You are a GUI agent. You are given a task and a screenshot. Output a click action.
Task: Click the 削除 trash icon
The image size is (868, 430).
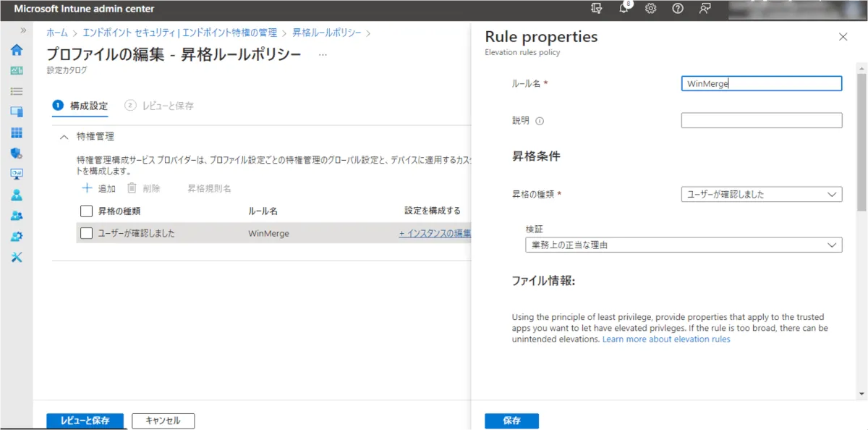[x=132, y=188]
